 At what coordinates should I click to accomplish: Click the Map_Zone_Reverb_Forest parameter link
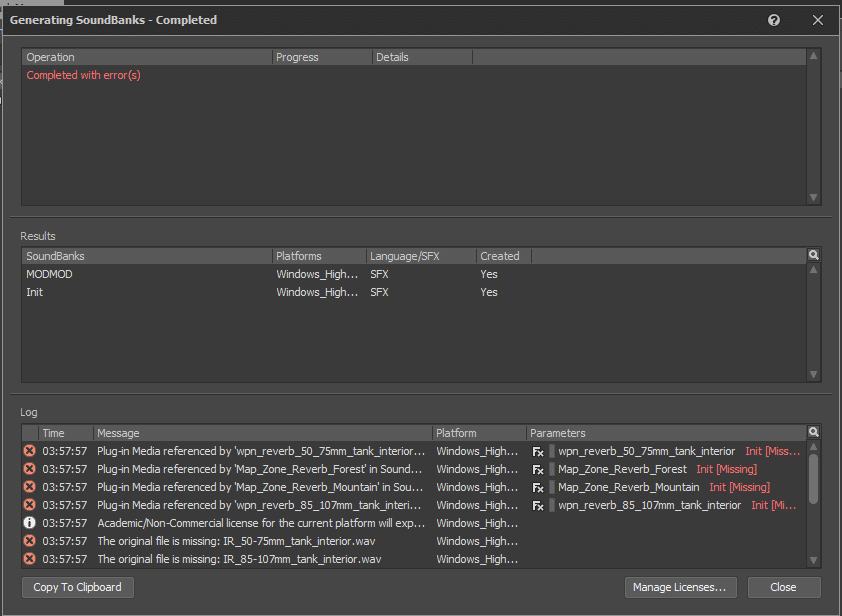coord(622,469)
